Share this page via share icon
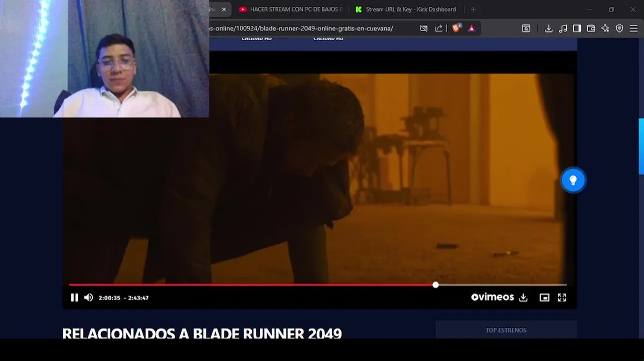Viewport: 644px width, 361px height. click(x=439, y=29)
